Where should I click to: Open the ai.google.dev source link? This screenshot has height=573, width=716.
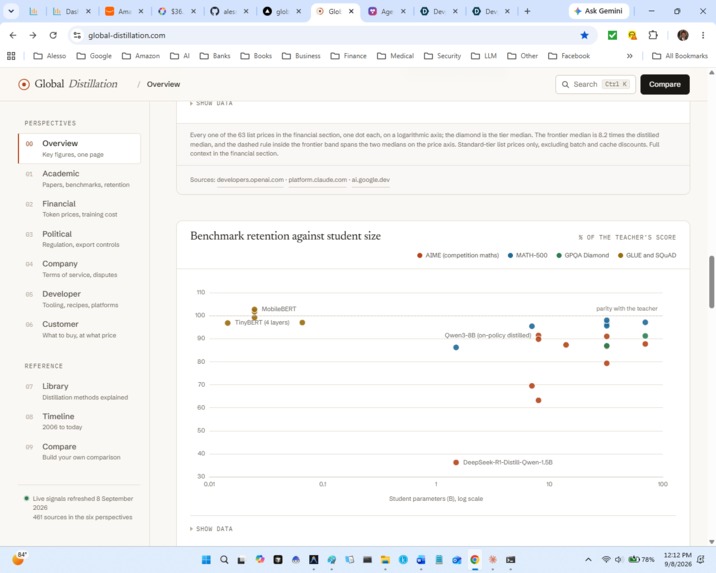[371, 180]
